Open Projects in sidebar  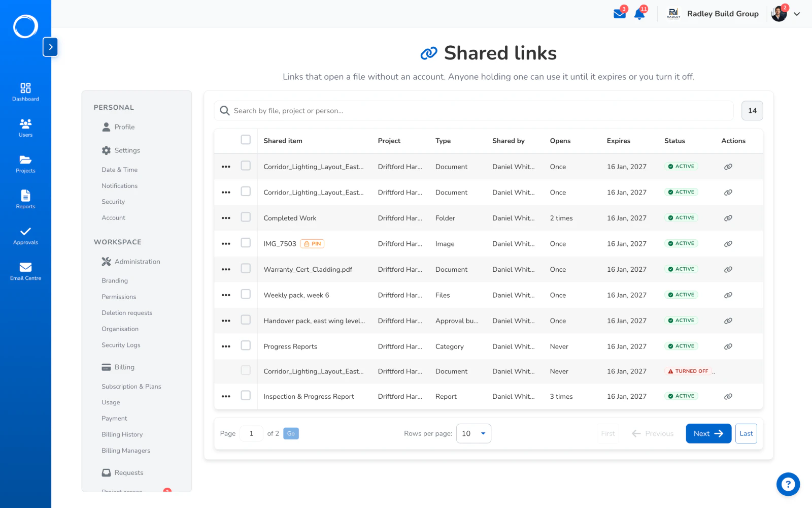click(25, 164)
